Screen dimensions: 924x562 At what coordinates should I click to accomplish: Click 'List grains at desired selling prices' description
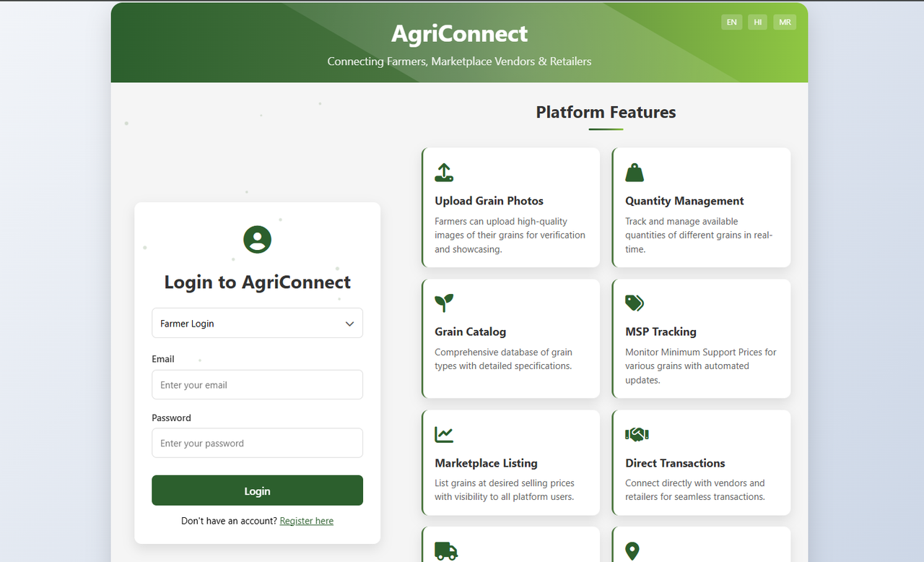[x=505, y=490]
